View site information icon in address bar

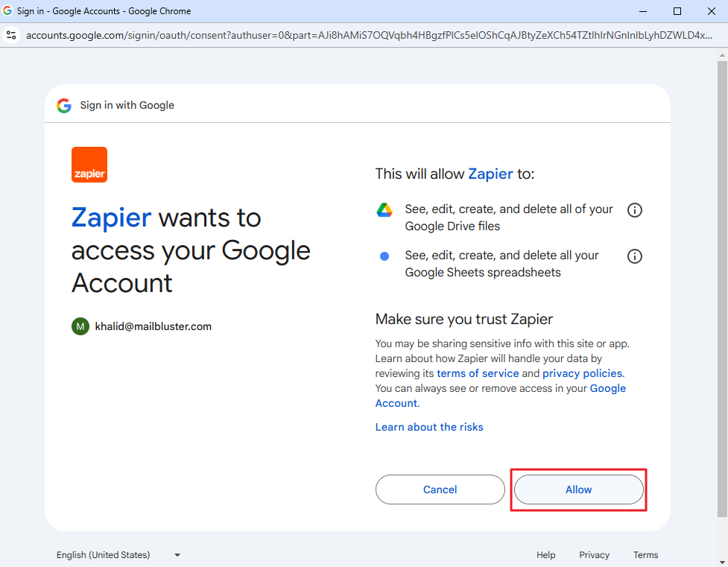point(11,35)
